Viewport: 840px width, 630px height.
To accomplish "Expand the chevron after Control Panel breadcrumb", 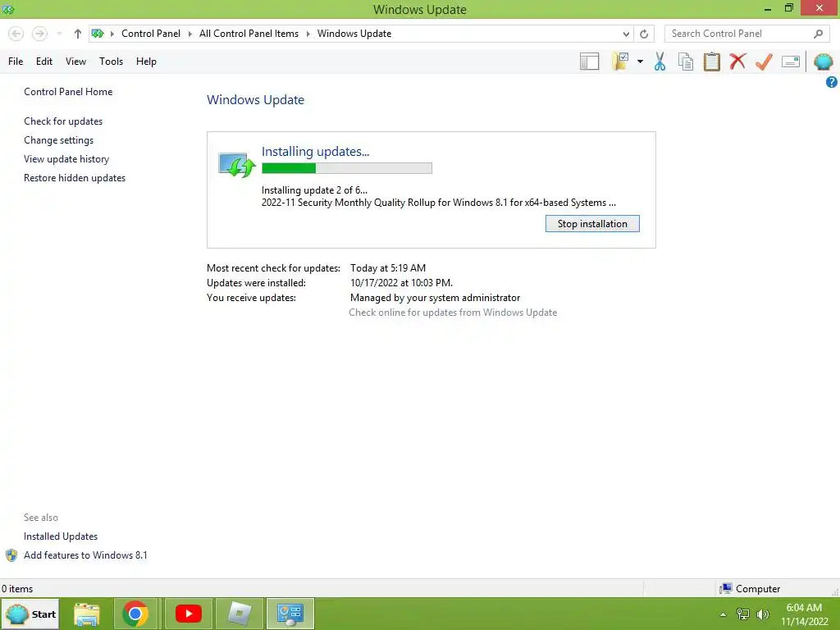I will (189, 34).
